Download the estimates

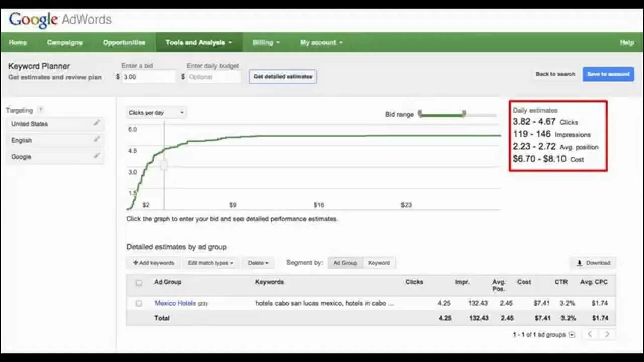pos(593,263)
